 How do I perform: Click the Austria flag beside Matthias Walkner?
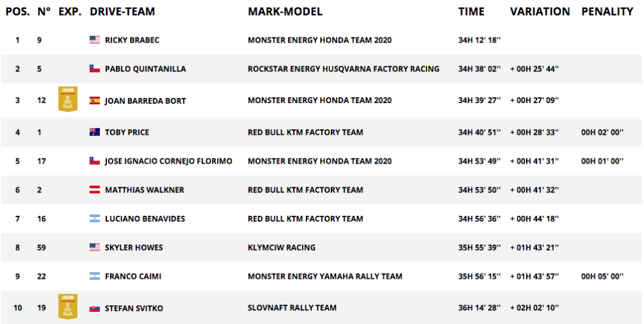coord(95,190)
